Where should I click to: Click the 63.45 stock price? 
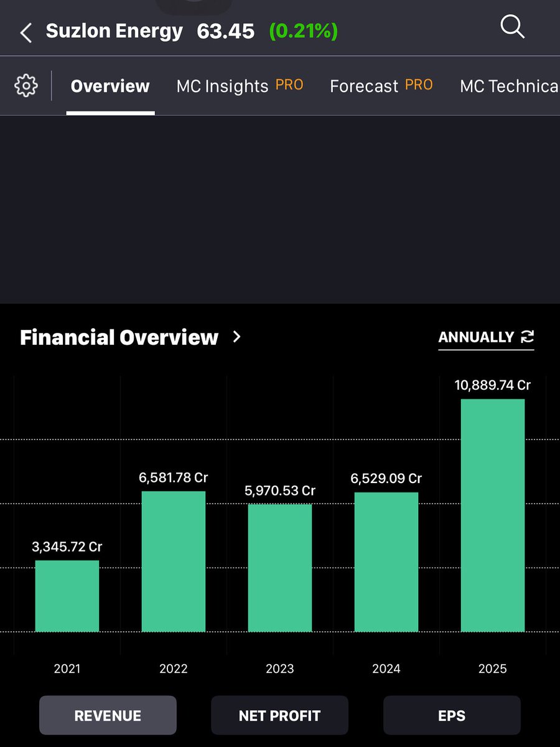click(226, 31)
